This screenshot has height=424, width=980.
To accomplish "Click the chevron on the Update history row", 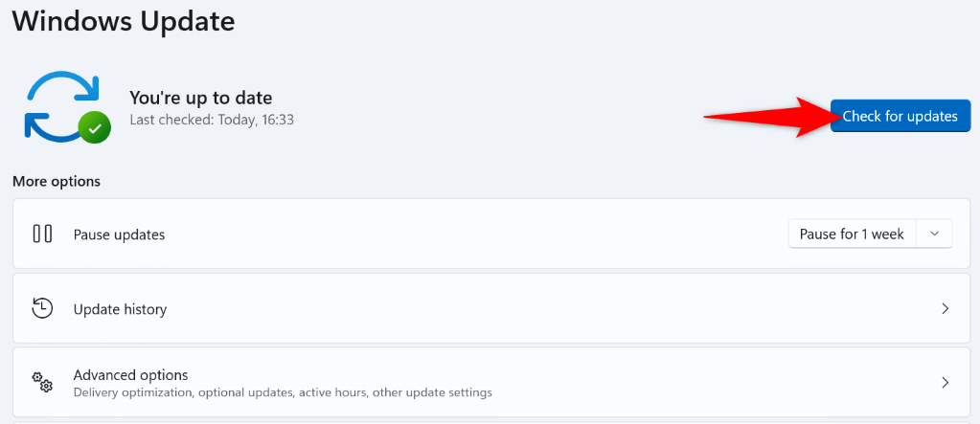I will pos(945,309).
